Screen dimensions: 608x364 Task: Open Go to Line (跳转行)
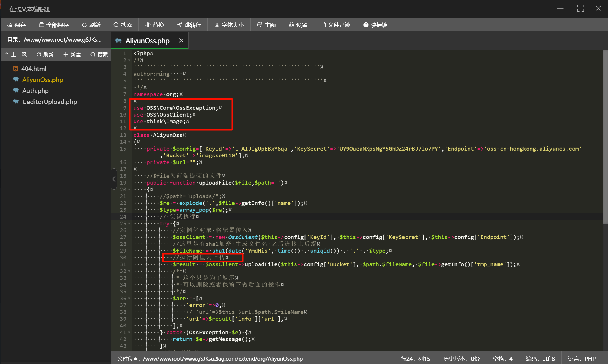189,25
